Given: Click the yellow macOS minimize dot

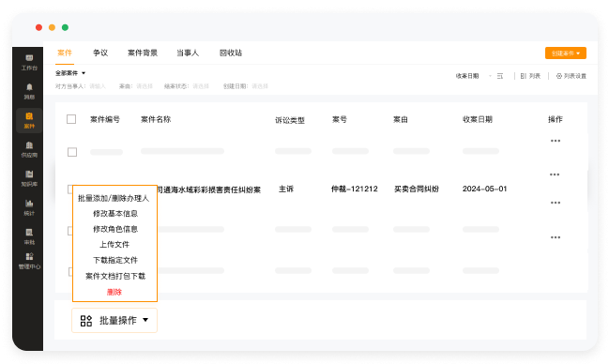Looking at the screenshot, I should pyautogui.click(x=52, y=27).
